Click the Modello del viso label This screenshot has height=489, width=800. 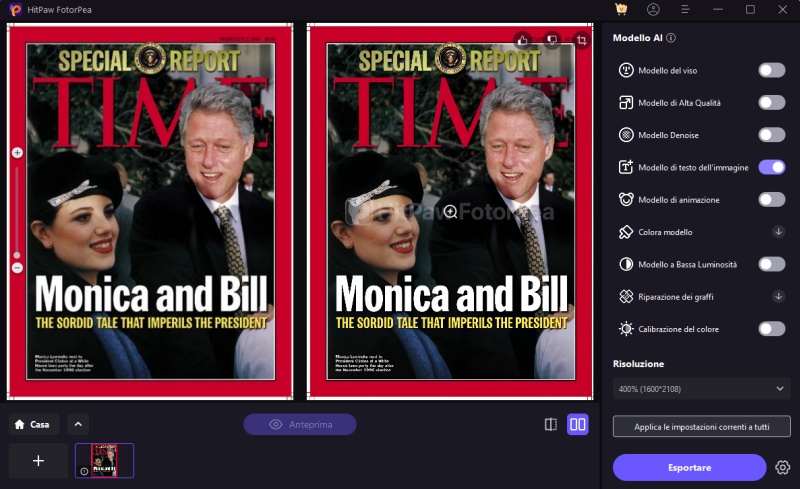click(x=667, y=70)
